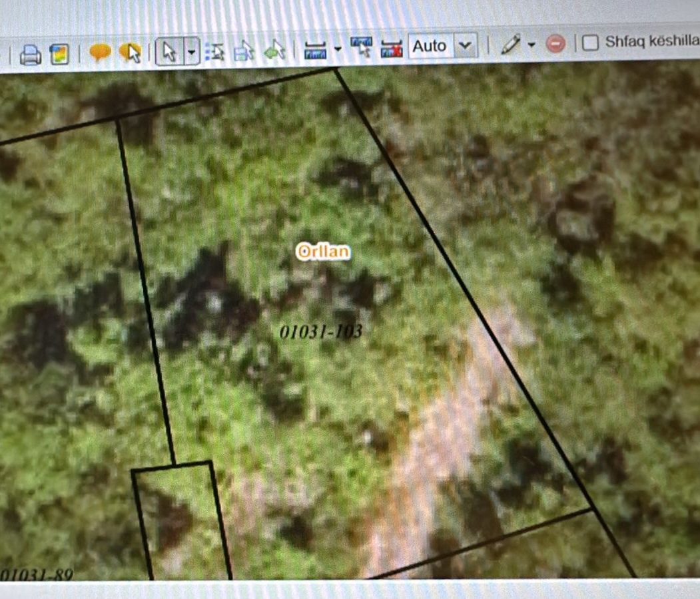The height and width of the screenshot is (599, 700).
Task: Select the ruler measure tool
Action: coord(314,49)
